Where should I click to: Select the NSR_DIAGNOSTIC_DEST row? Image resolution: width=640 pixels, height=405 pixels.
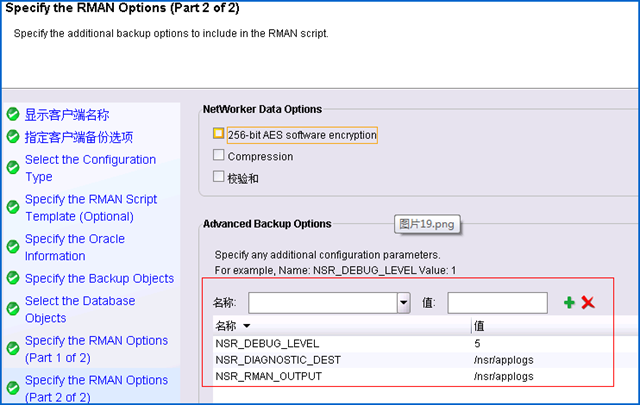[426, 360]
